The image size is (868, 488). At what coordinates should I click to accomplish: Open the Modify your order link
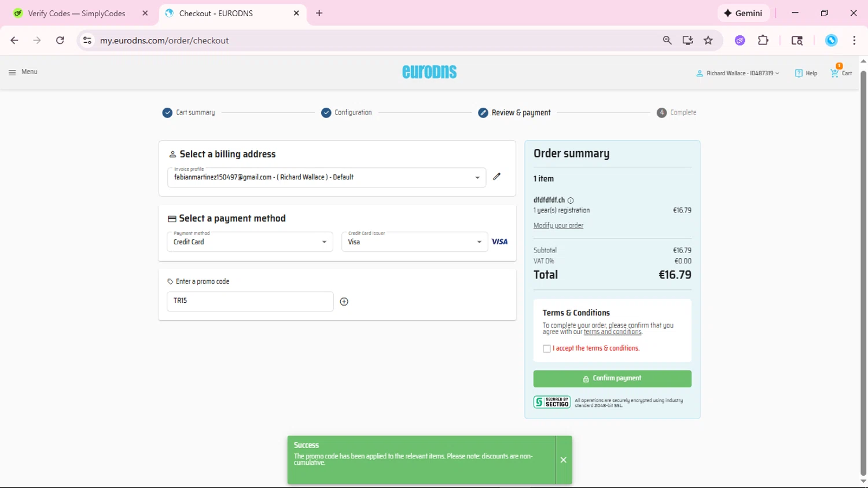pyautogui.click(x=558, y=226)
